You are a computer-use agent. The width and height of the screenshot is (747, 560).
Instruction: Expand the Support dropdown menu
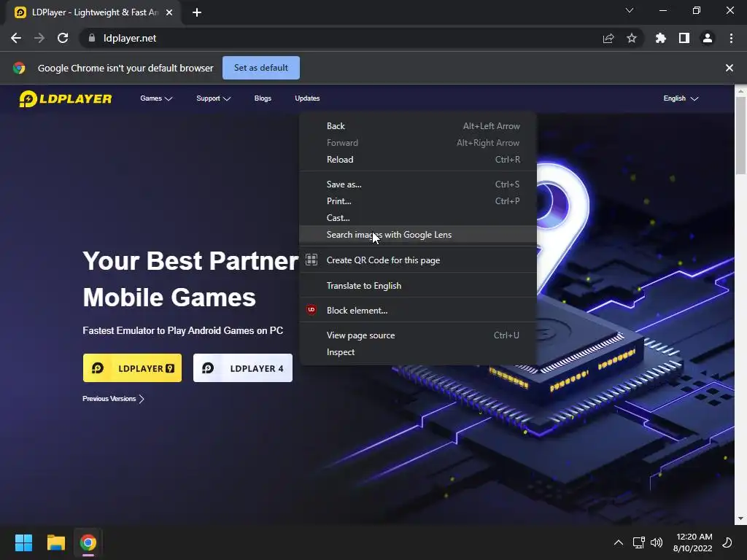tap(214, 98)
